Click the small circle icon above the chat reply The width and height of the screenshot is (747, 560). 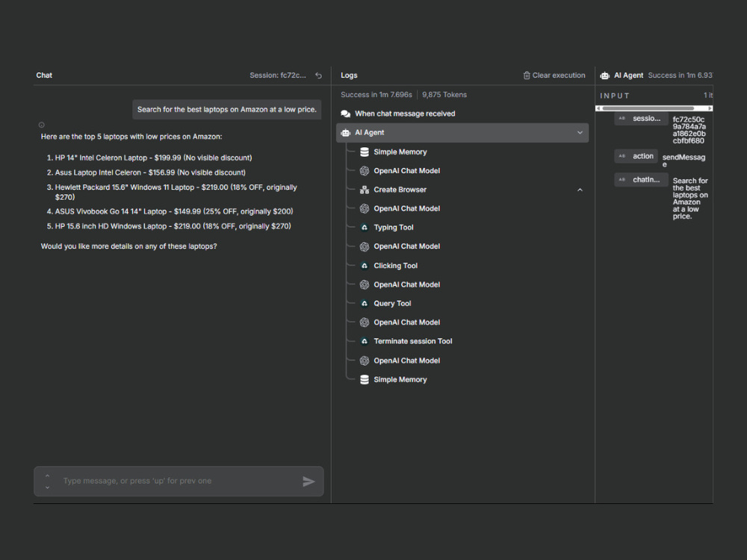(x=41, y=125)
